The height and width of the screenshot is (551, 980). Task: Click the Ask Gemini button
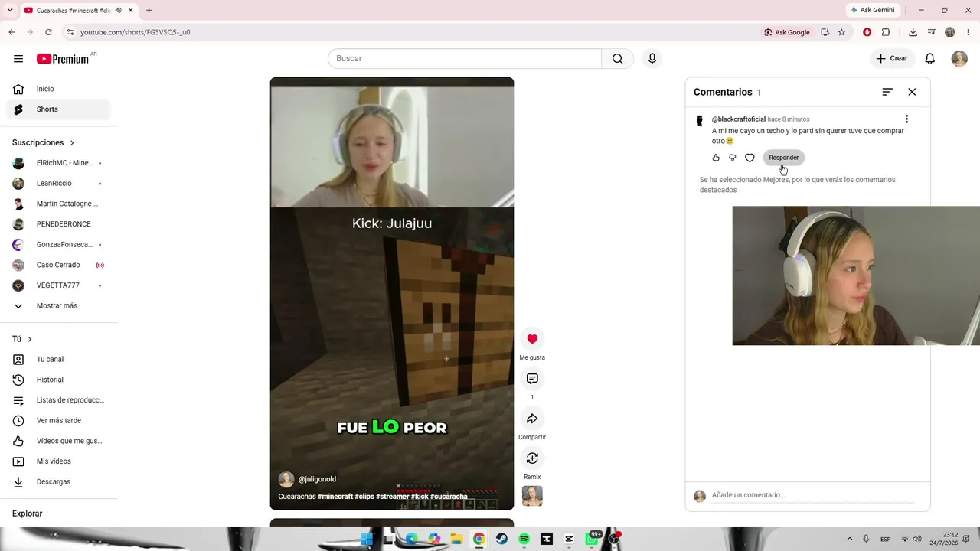(872, 11)
